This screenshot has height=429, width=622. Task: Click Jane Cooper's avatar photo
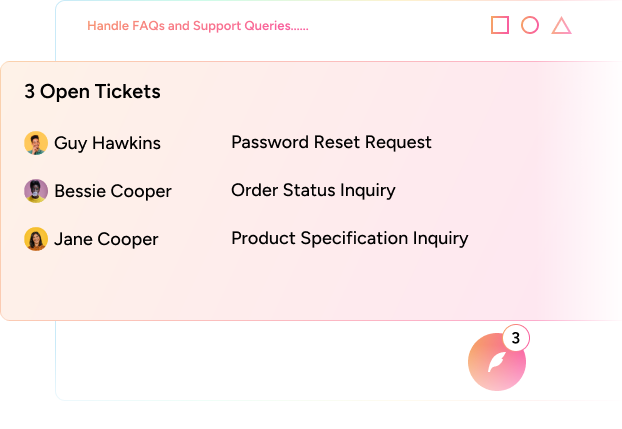[36, 239]
